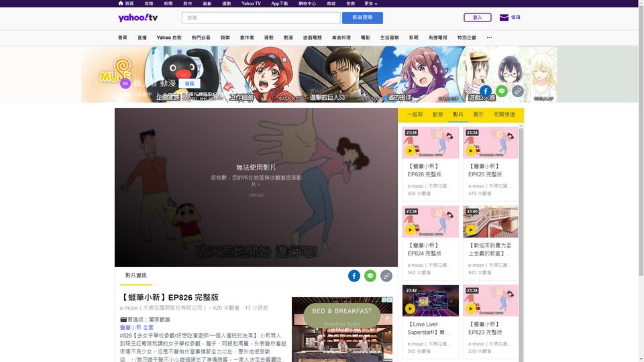Switch to the 一起聊 tab in yellow panel

pos(415,115)
